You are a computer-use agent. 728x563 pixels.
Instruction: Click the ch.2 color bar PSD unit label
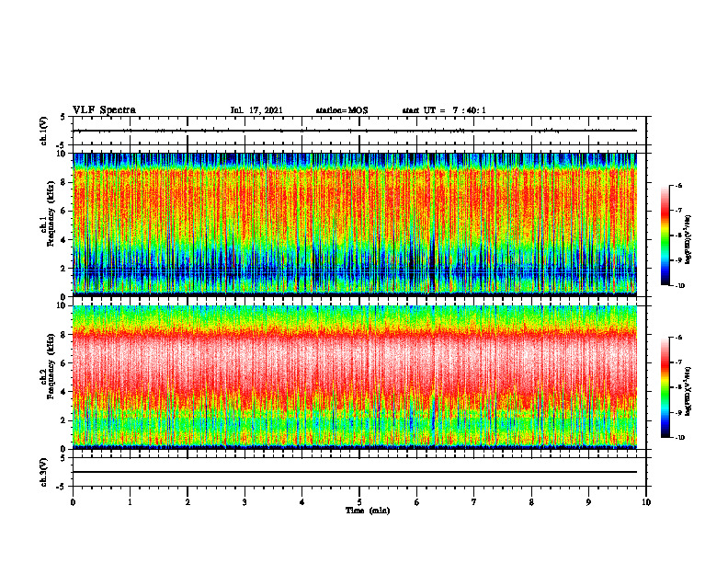click(x=688, y=391)
